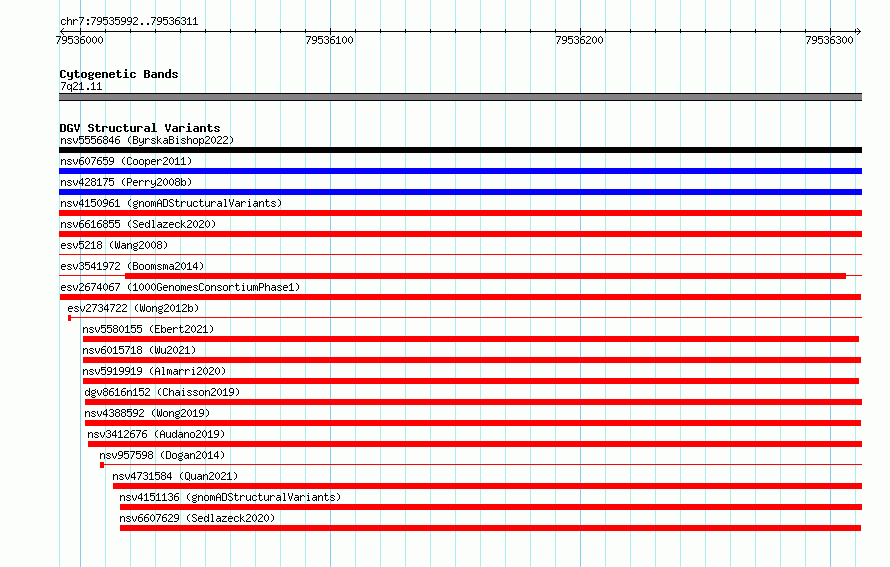The image size is (890, 567).
Task: Select nsv957598 (Dogan2014) label
Action: [x=162, y=455]
